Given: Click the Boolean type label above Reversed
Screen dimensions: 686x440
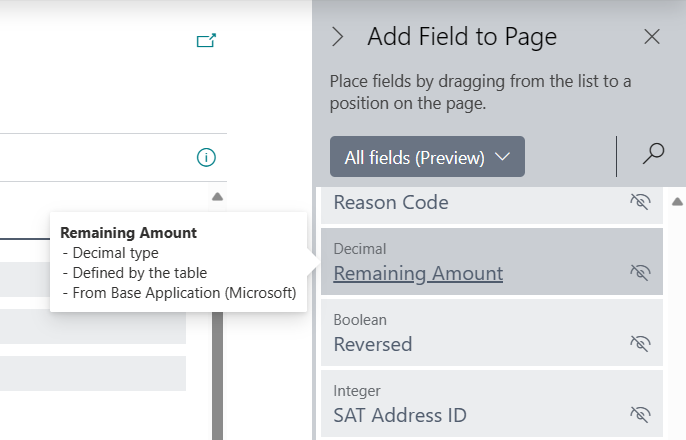Looking at the screenshot, I should click(x=360, y=320).
